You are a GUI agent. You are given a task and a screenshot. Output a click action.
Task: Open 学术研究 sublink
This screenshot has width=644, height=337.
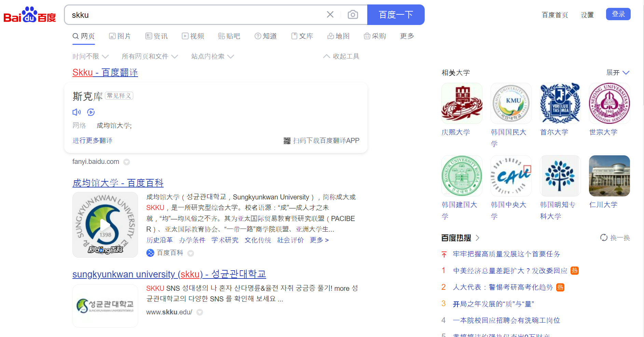tap(225, 240)
